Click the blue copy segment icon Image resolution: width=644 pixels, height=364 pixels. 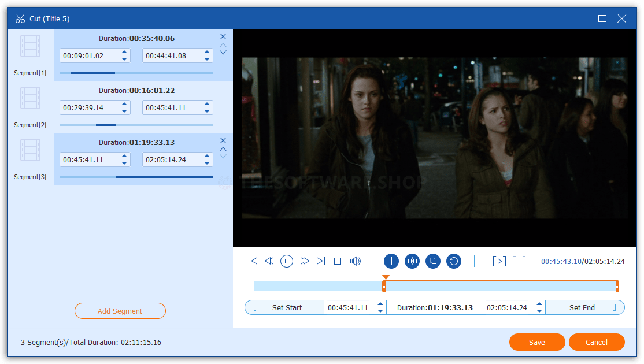point(433,261)
